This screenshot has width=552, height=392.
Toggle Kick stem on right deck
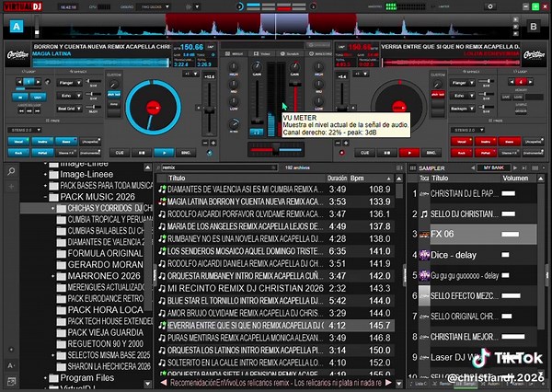tap(462, 153)
